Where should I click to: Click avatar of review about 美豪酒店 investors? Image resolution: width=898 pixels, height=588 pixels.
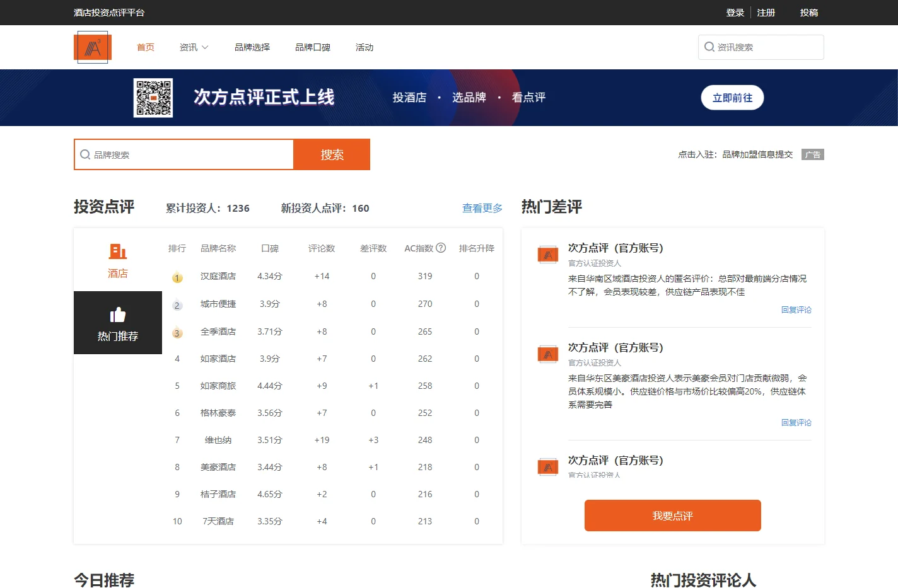(548, 354)
